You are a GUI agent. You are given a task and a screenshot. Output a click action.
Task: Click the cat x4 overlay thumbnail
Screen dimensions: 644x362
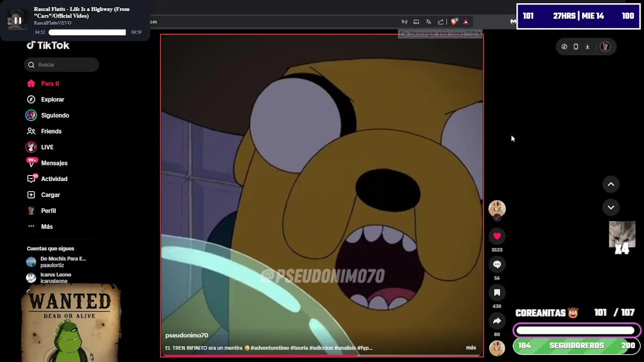pyautogui.click(x=622, y=237)
